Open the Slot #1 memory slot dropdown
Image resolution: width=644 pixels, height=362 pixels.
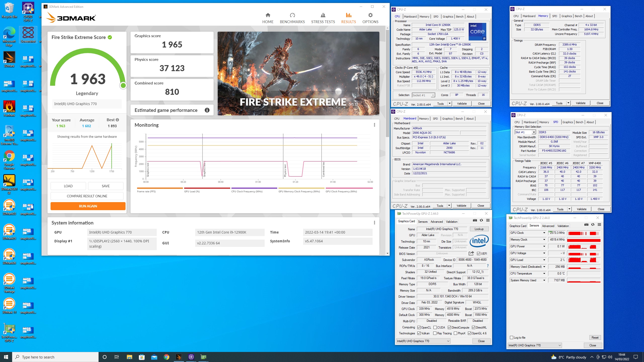525,132
